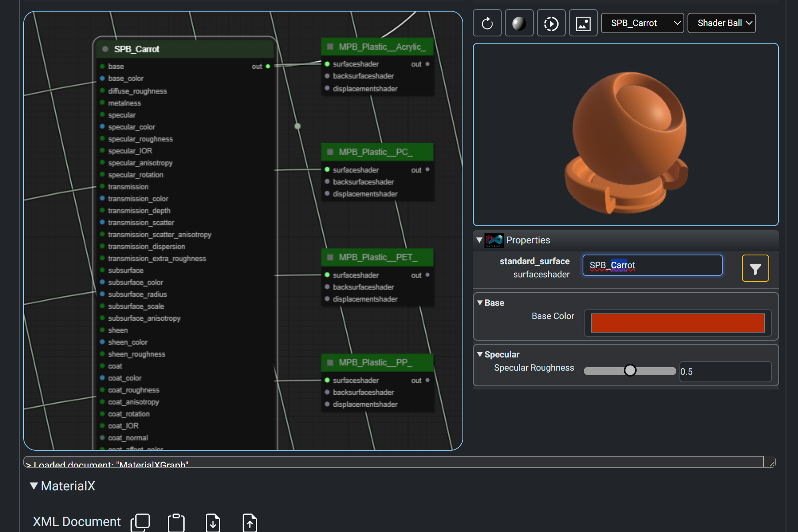Click the MaterialX logo in Properties header
This screenshot has height=532, width=798.
tap(494, 240)
